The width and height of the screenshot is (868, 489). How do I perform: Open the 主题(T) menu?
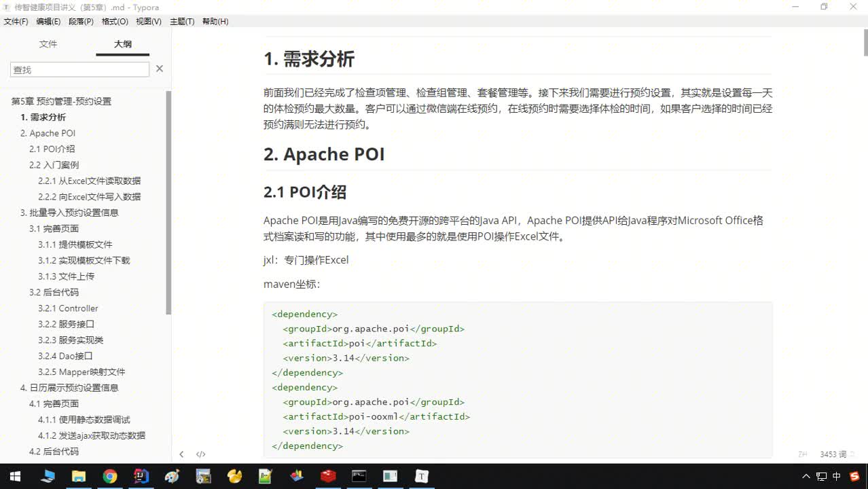(182, 22)
